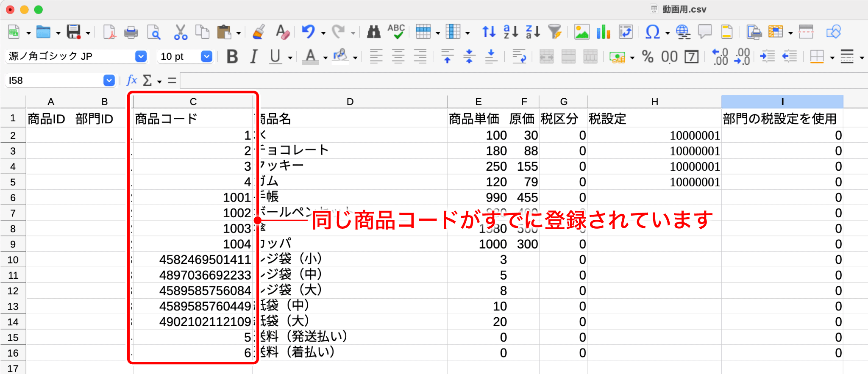This screenshot has width=868, height=374.
Task: Open the Font Color picker
Action: point(311,56)
